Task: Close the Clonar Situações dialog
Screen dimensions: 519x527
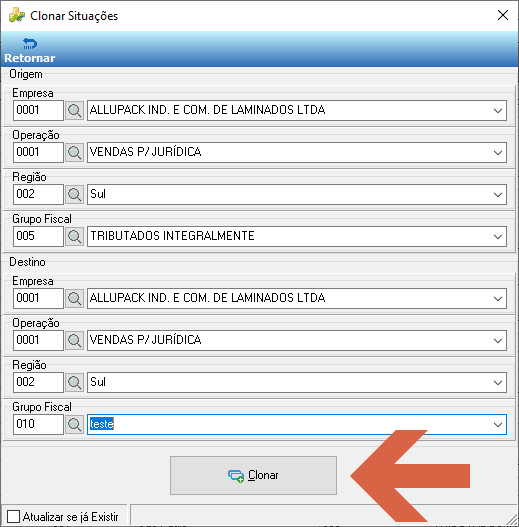Action: pos(503,15)
